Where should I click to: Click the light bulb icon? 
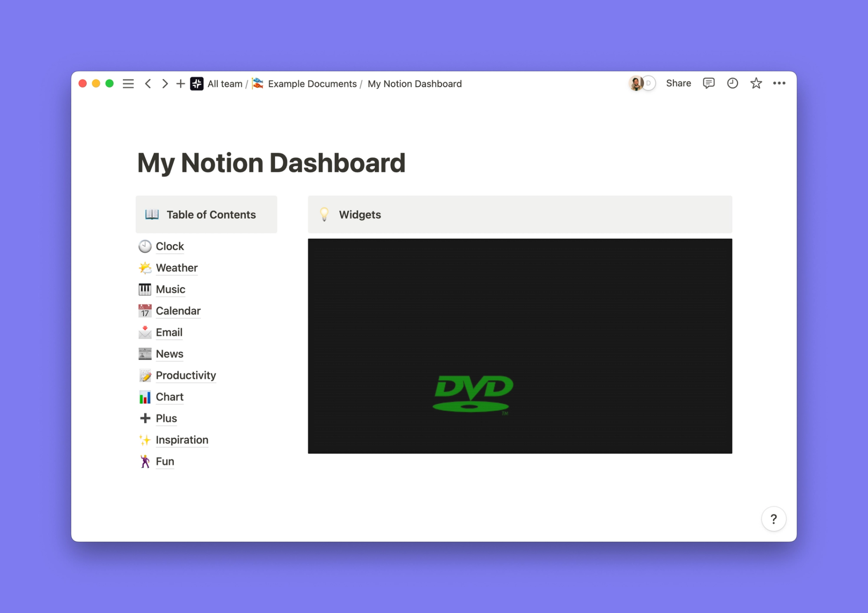pyautogui.click(x=324, y=214)
